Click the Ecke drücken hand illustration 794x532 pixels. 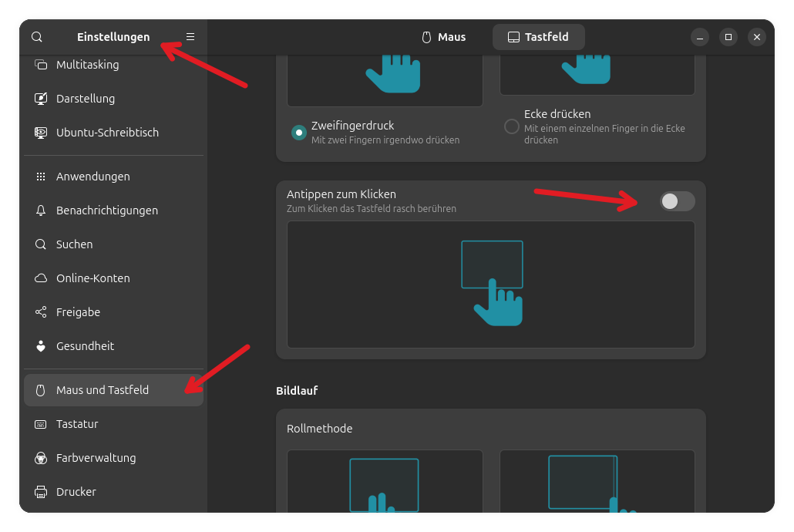[597, 75]
